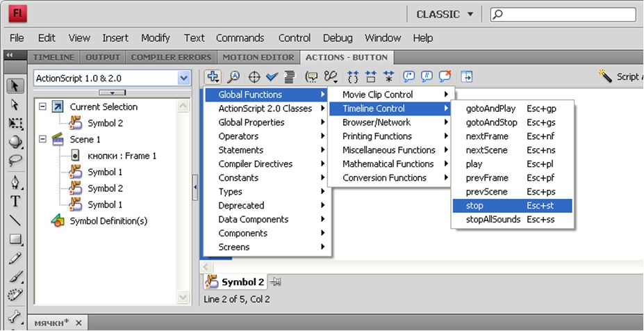Select the Selection arrow tool
This screenshot has height=331, width=644.
coord(15,86)
